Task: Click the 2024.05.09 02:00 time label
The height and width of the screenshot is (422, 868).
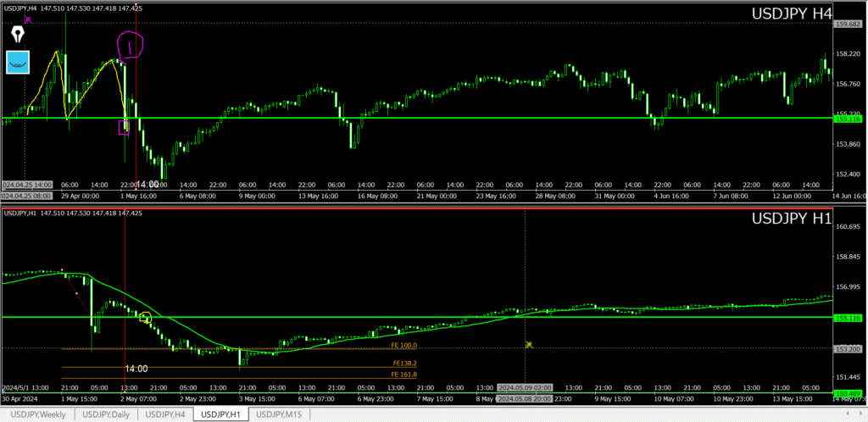Action: (524, 387)
